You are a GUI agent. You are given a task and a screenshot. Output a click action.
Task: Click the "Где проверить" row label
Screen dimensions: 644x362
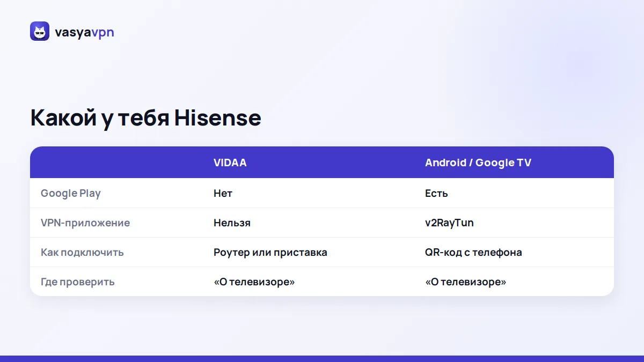(78, 282)
